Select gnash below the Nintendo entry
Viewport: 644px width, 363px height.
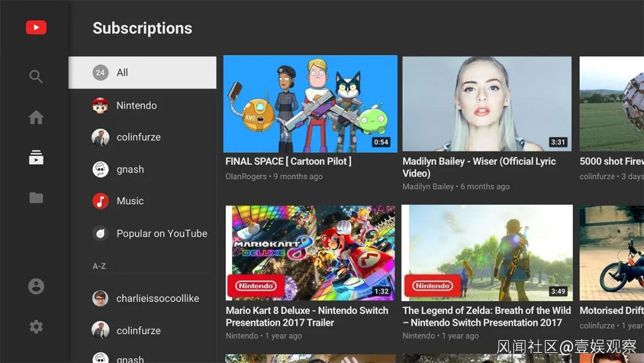[142, 170]
